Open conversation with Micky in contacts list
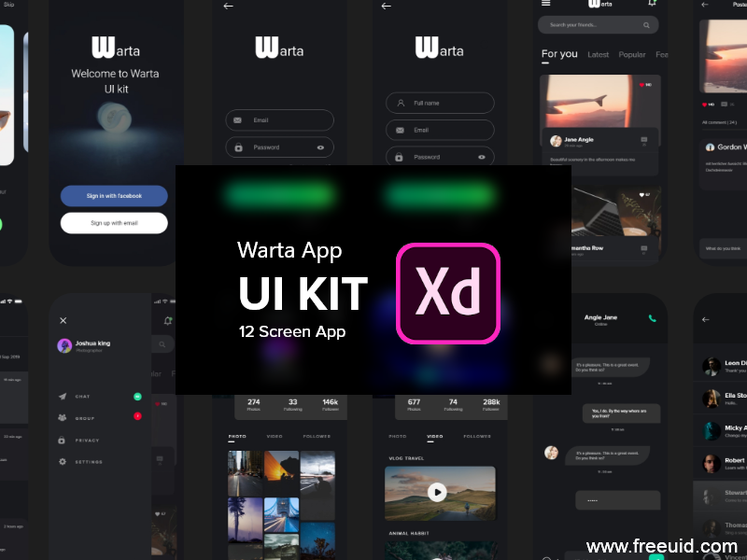747x560 pixels. pos(720,431)
